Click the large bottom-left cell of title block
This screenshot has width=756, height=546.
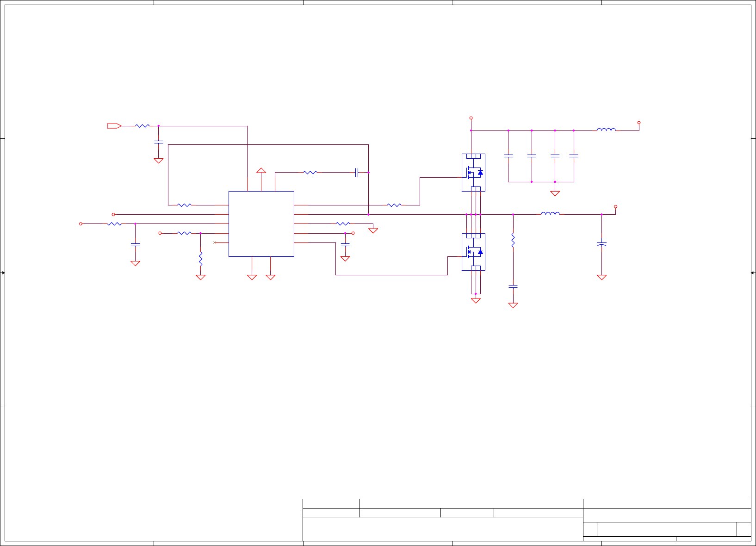443,529
